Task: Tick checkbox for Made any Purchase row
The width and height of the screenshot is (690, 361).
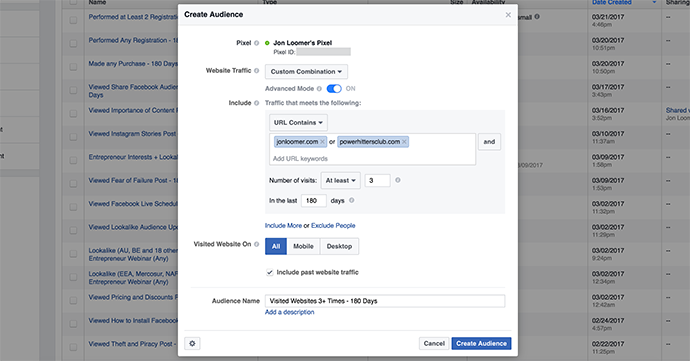Action: tap(73, 67)
